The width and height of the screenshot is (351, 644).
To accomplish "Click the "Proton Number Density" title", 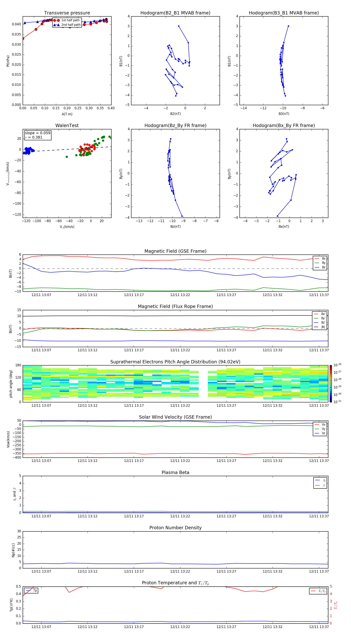I will [175, 528].
